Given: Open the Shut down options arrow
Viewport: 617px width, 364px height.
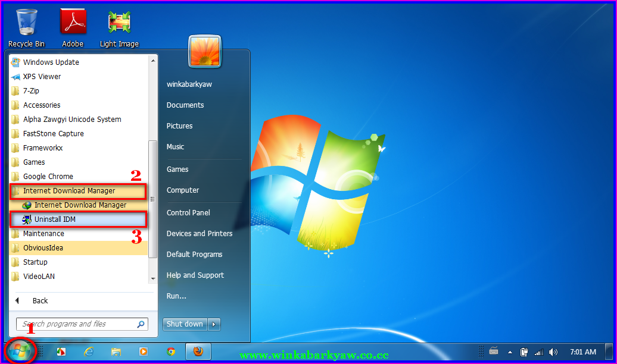Looking at the screenshot, I should coord(214,324).
